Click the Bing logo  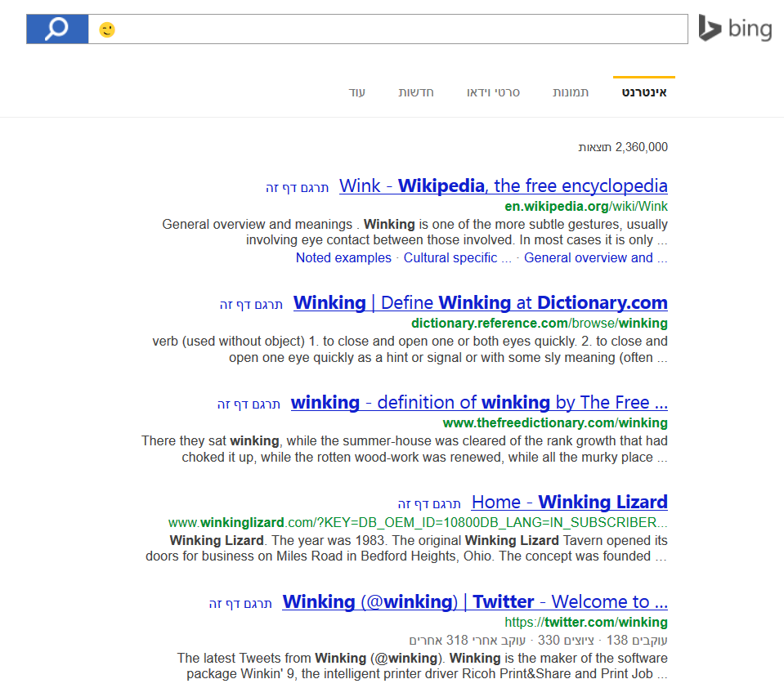click(735, 29)
